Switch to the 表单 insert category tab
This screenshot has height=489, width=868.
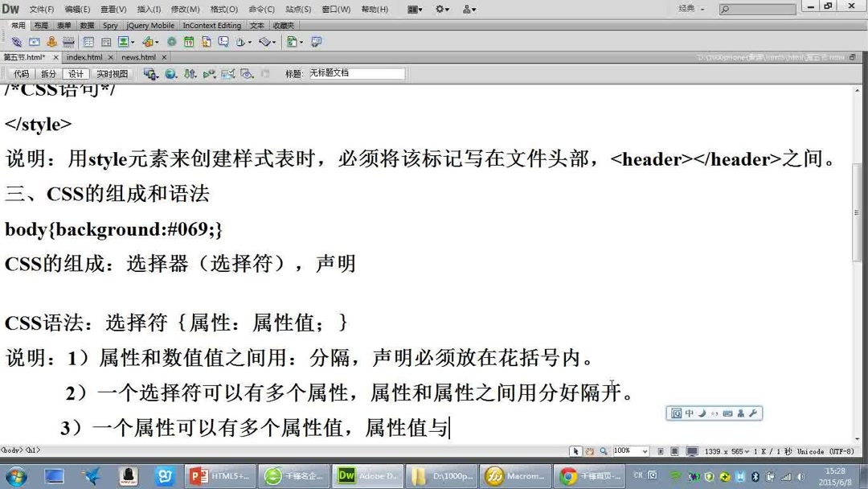tap(63, 25)
